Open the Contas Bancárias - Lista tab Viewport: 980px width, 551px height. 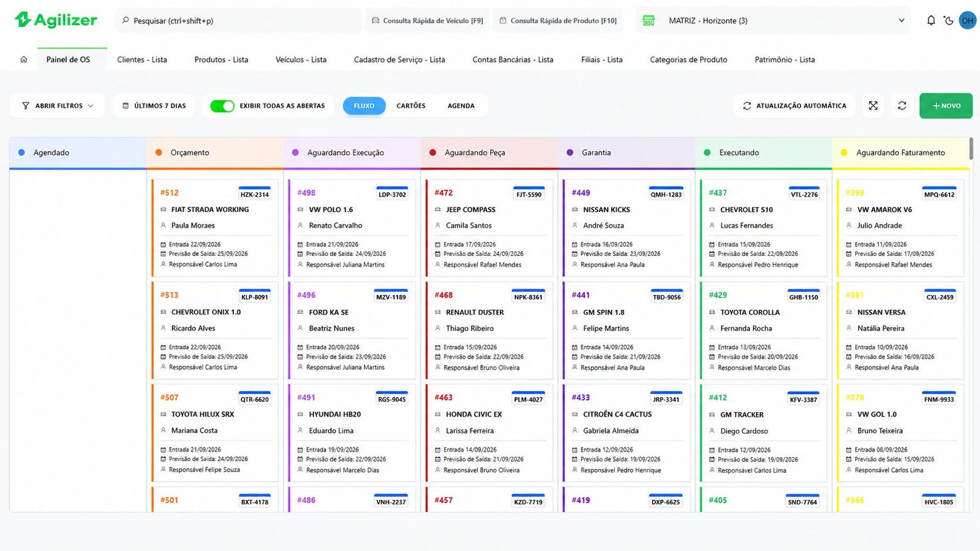tap(513, 59)
